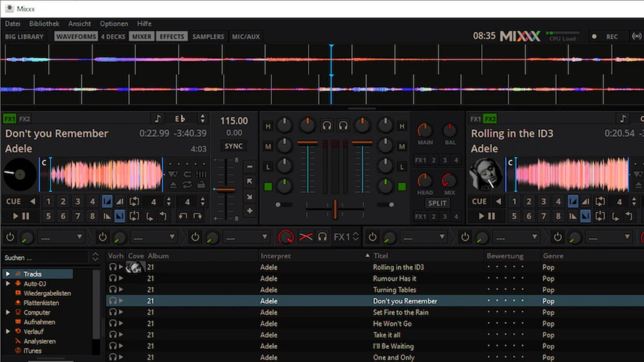Expand the Verlauf tree item

[8, 331]
